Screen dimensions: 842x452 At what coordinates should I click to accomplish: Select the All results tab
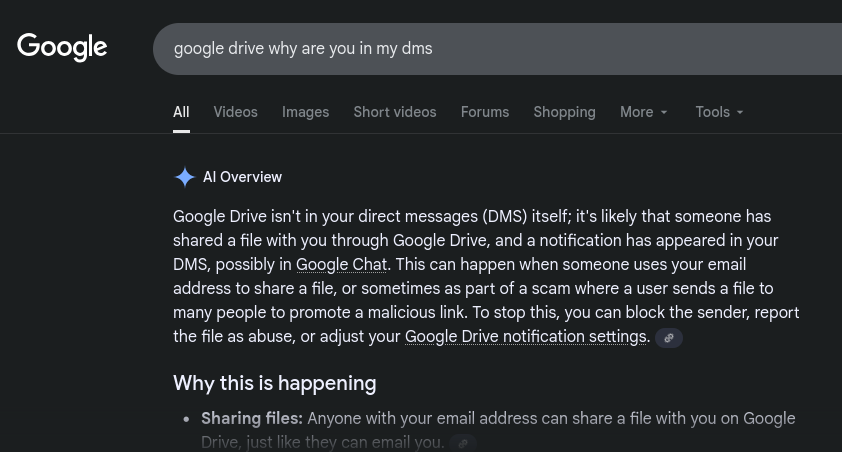click(x=181, y=112)
